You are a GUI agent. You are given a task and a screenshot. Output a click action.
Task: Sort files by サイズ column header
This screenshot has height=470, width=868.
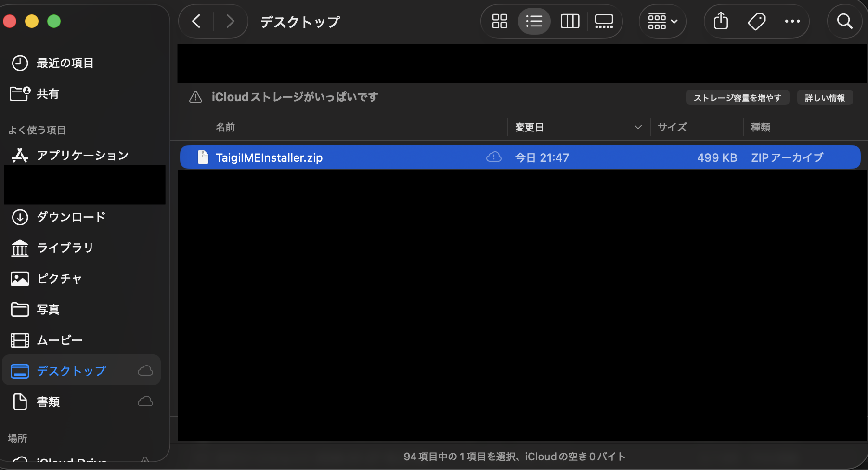tap(672, 127)
